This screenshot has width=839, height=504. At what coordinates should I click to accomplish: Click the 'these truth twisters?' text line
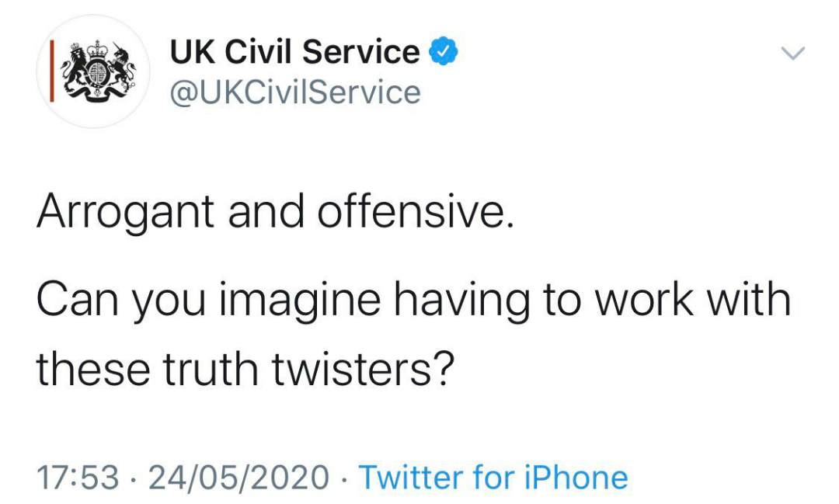coord(245,371)
